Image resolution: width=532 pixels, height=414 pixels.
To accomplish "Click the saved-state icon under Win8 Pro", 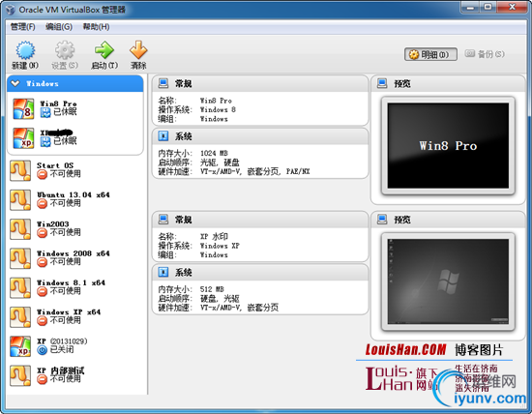I will 45,112.
